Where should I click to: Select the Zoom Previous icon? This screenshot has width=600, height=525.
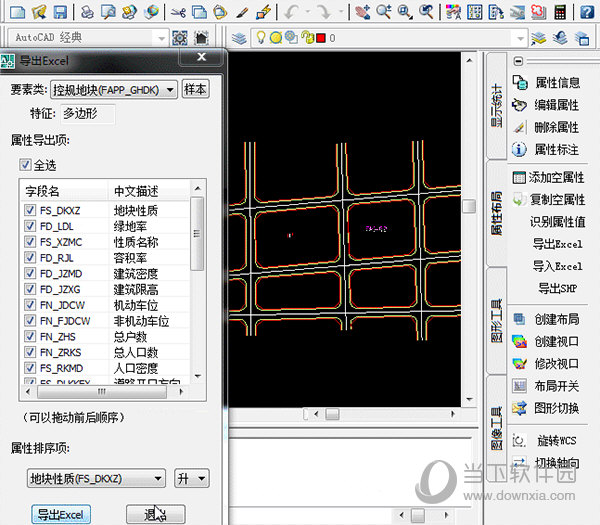point(426,12)
